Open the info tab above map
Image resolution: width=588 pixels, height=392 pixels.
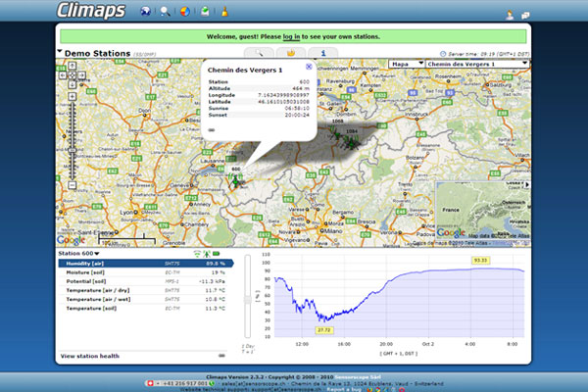point(322,53)
